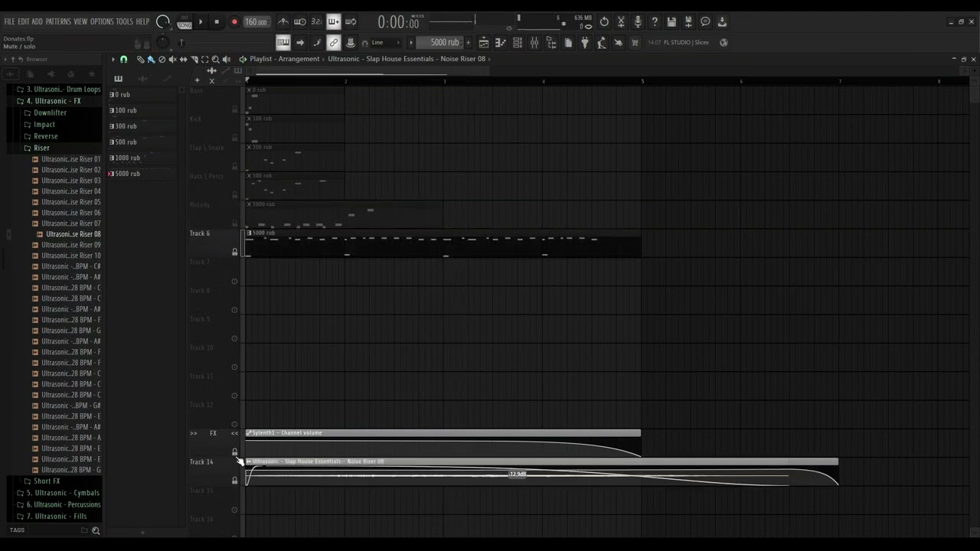Choose the playlist Select tool
The image size is (980, 551).
click(x=204, y=59)
